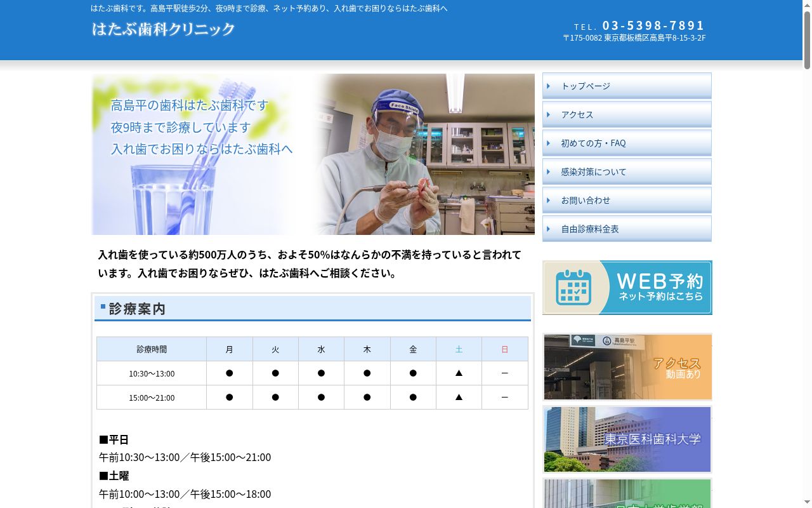Click the 午前10:00〜13:00／午後15:00〜18:00 line
Screen dimensions: 812x508
click(185, 494)
